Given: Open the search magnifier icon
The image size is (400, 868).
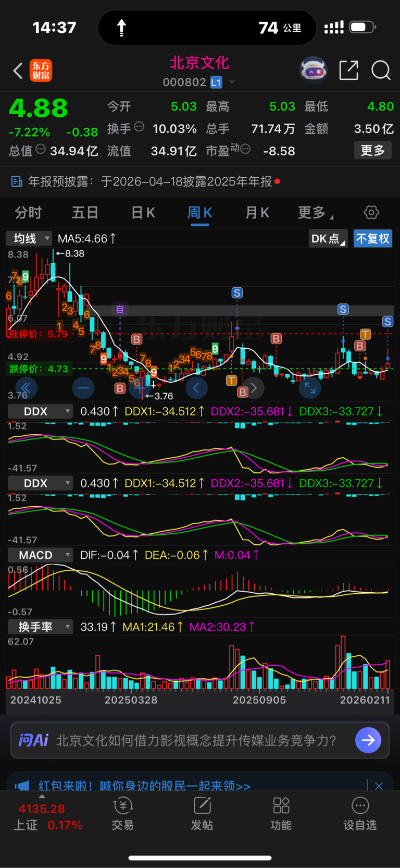Looking at the screenshot, I should 381,70.
